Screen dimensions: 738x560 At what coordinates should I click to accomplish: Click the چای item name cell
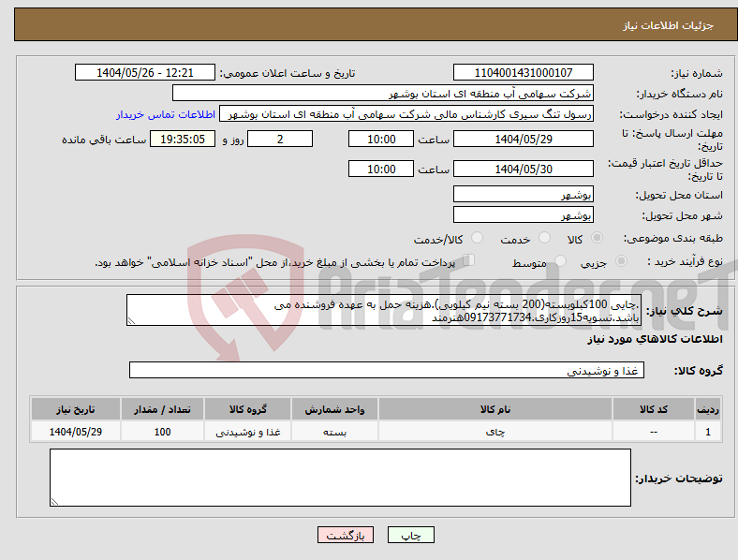point(495,431)
